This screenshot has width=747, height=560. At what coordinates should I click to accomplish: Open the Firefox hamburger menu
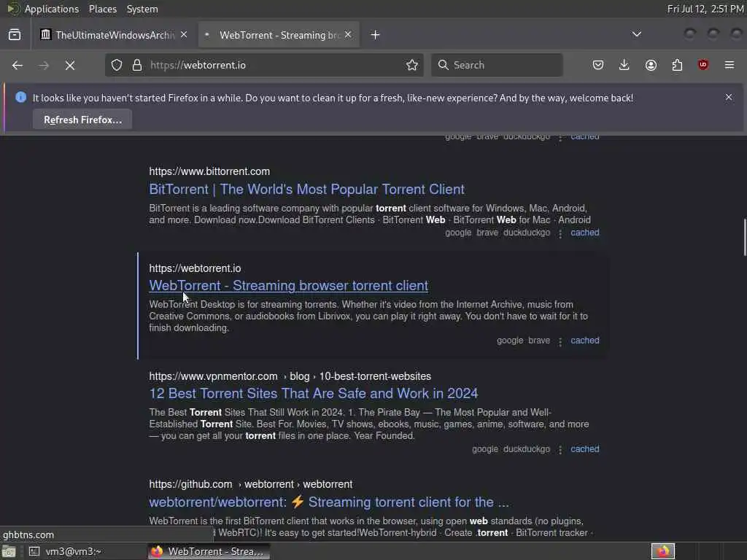coord(729,65)
